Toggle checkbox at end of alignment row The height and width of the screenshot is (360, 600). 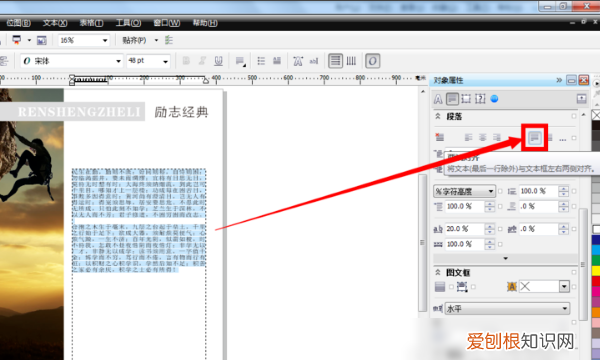point(574,138)
